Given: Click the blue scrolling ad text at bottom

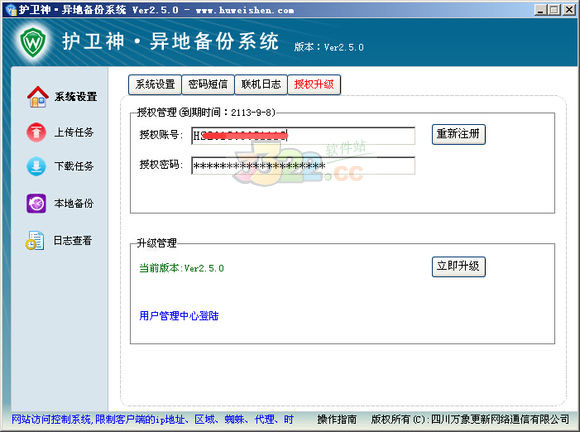Looking at the screenshot, I should (152, 419).
